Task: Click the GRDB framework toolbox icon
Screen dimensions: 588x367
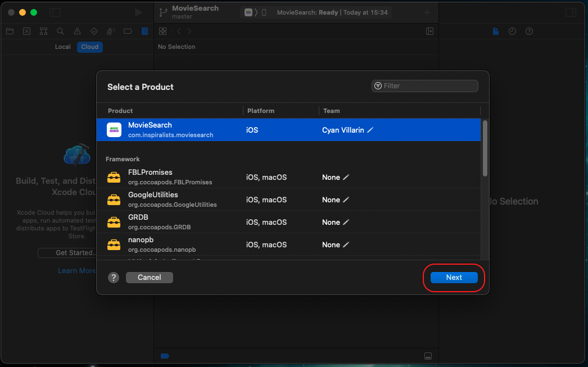Action: (x=114, y=223)
